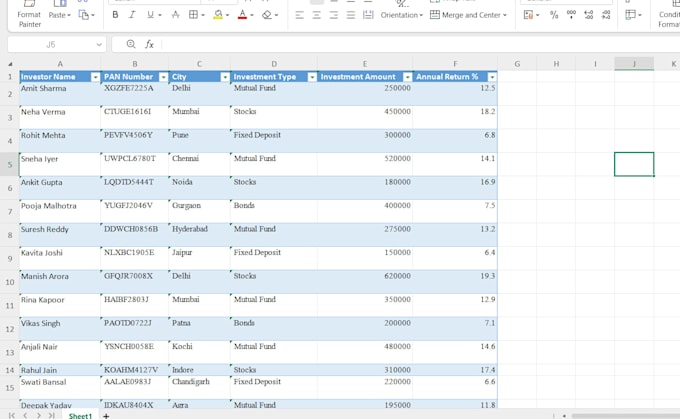Image resolution: width=680 pixels, height=419 pixels.
Task: Click the Copy icon beside Paste
Action: (x=83, y=15)
